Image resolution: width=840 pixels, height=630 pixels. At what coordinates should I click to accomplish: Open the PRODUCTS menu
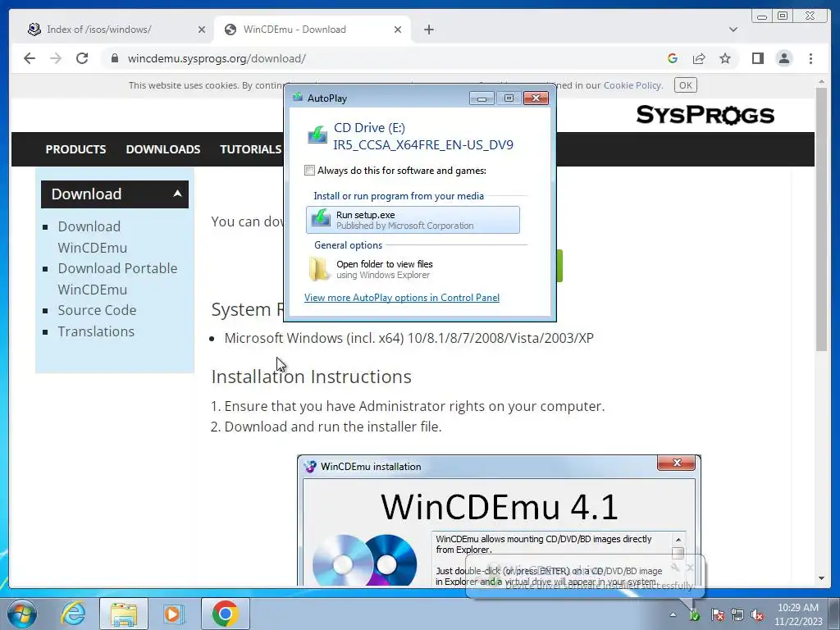75,149
